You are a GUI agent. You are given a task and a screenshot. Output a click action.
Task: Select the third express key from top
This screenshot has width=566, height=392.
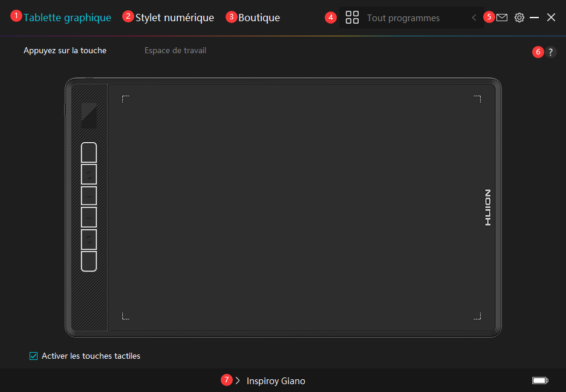[89, 196]
